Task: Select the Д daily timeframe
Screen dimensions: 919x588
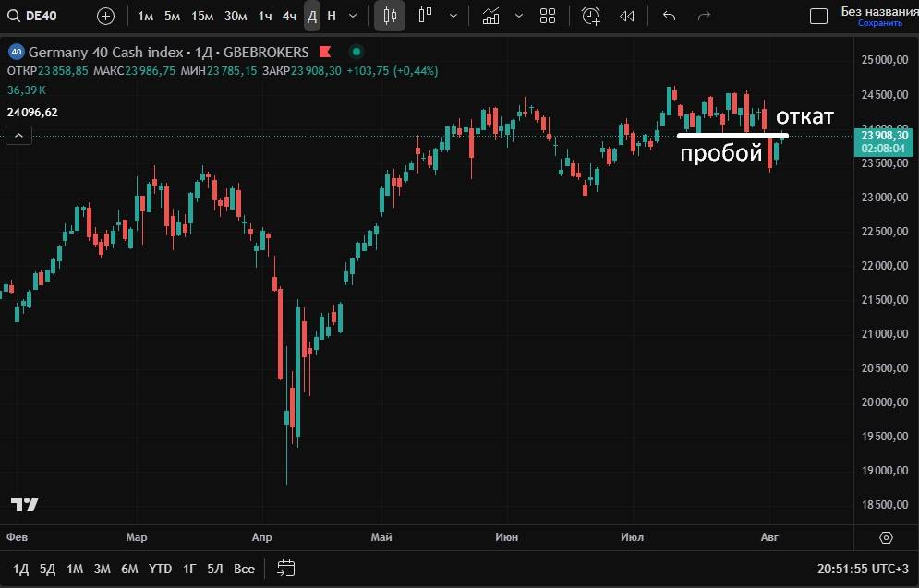Action: pyautogui.click(x=312, y=16)
